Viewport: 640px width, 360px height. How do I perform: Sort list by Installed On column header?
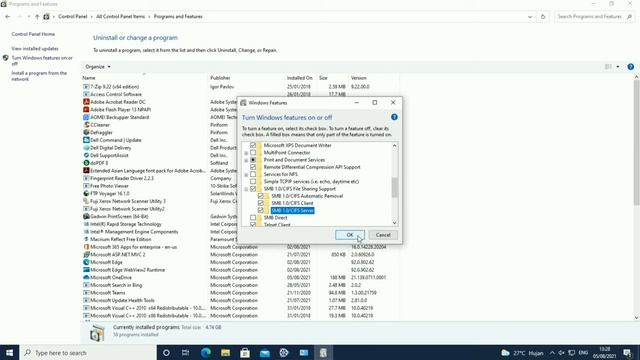(x=300, y=78)
